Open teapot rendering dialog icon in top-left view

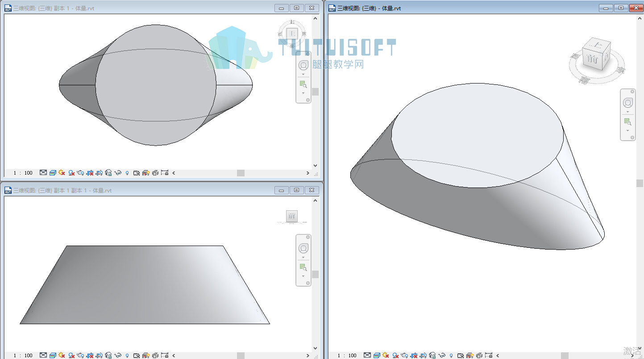click(x=80, y=173)
